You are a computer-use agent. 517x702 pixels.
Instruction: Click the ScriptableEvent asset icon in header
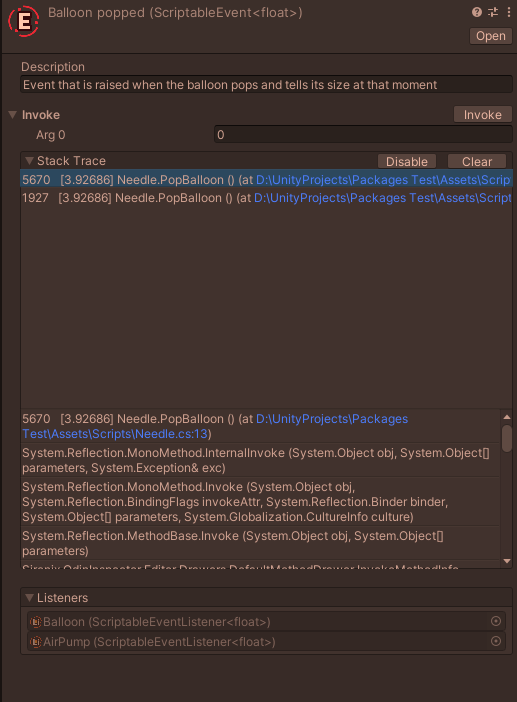[x=23, y=21]
